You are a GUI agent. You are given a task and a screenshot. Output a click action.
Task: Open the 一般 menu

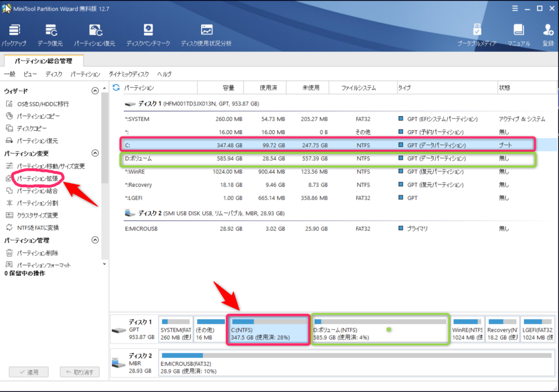tap(10, 74)
